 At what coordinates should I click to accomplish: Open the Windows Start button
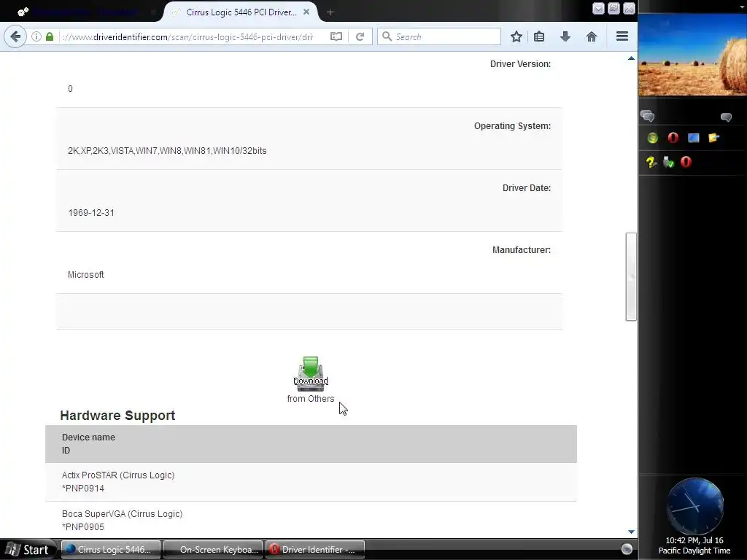(x=28, y=550)
